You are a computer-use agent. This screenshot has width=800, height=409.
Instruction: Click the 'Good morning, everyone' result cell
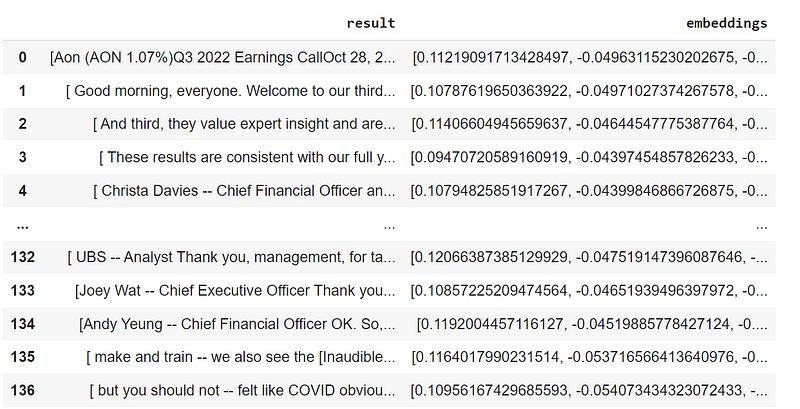pyautogui.click(x=231, y=91)
